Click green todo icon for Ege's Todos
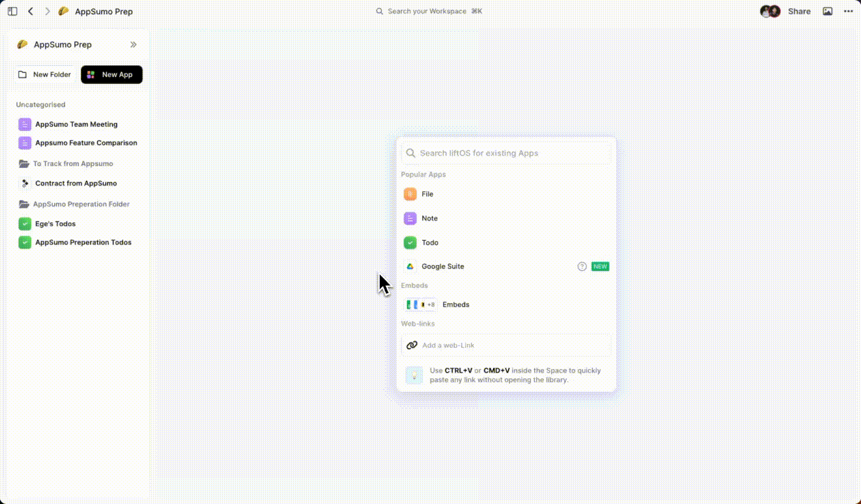The width and height of the screenshot is (861, 504). (x=24, y=224)
